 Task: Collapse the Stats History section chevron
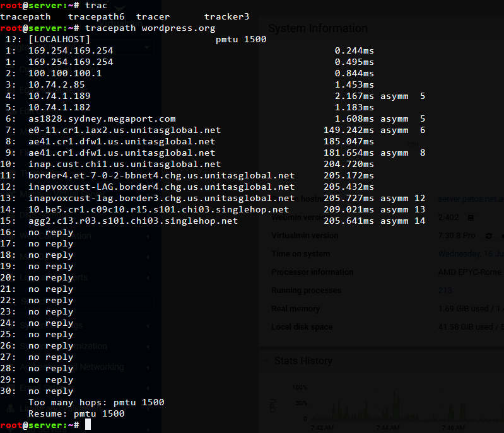[x=267, y=361]
